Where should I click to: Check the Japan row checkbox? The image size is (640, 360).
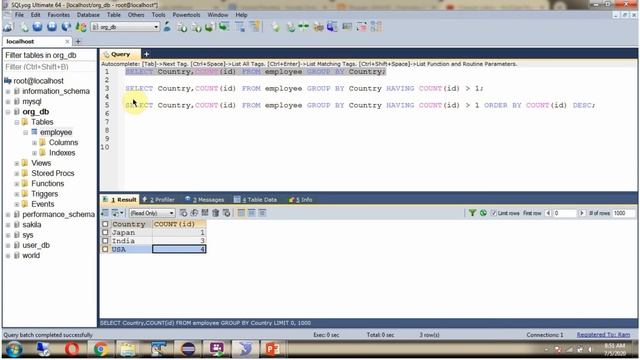pos(105,232)
